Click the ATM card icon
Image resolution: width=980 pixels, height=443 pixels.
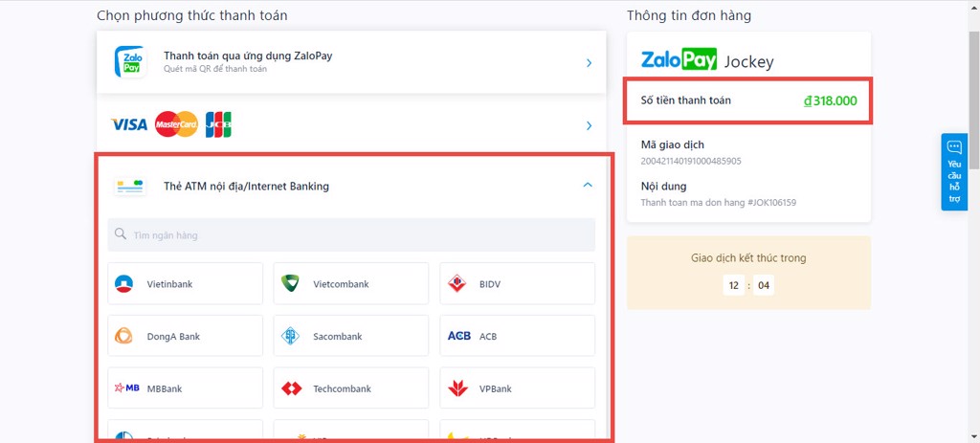(x=130, y=187)
